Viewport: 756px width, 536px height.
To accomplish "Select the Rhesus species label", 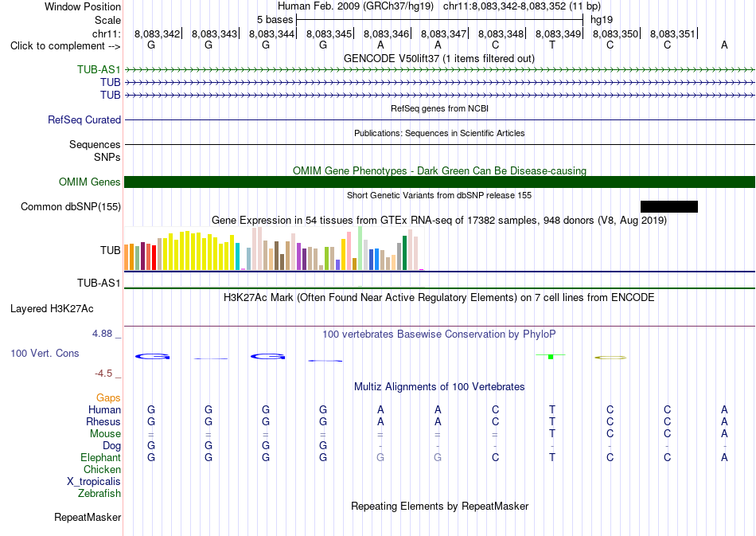I will [x=103, y=421].
